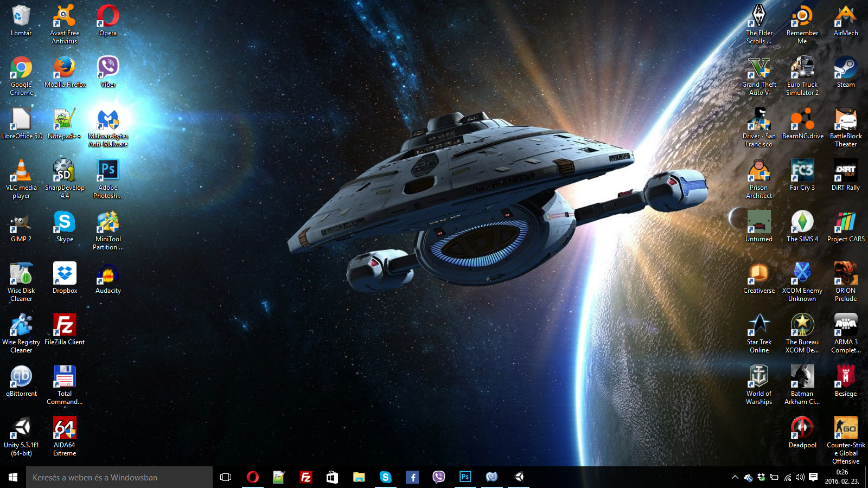Screen dimensions: 868x488
Task: Open Task View on the taskbar
Action: point(226,477)
